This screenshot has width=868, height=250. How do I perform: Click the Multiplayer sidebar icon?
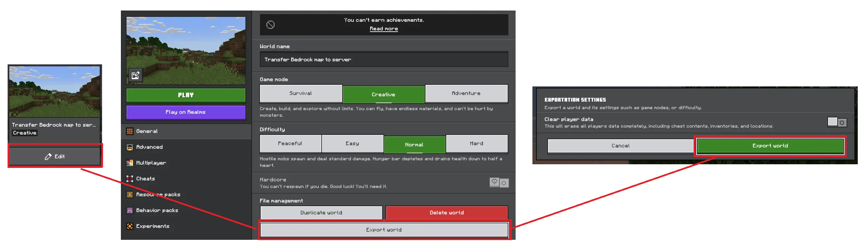[130, 163]
